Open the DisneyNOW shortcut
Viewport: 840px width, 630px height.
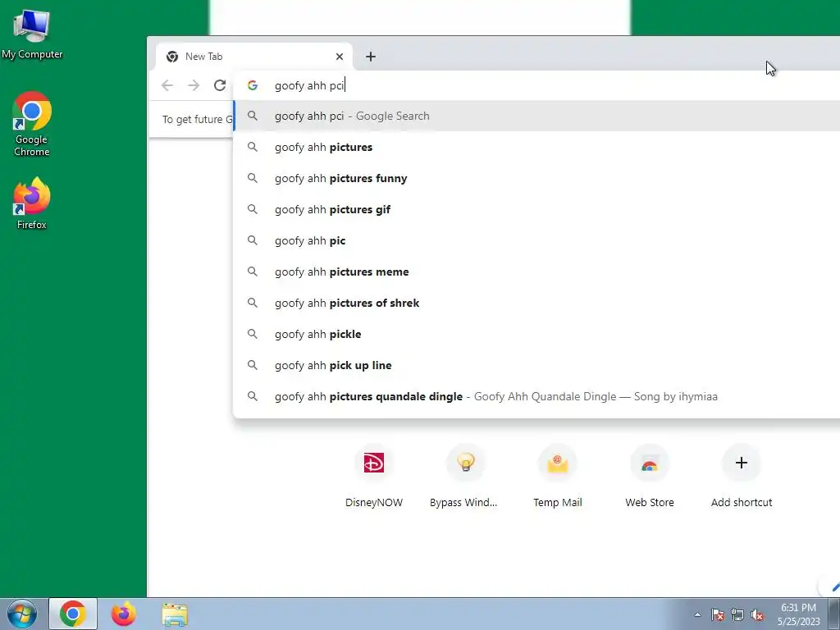click(374, 476)
